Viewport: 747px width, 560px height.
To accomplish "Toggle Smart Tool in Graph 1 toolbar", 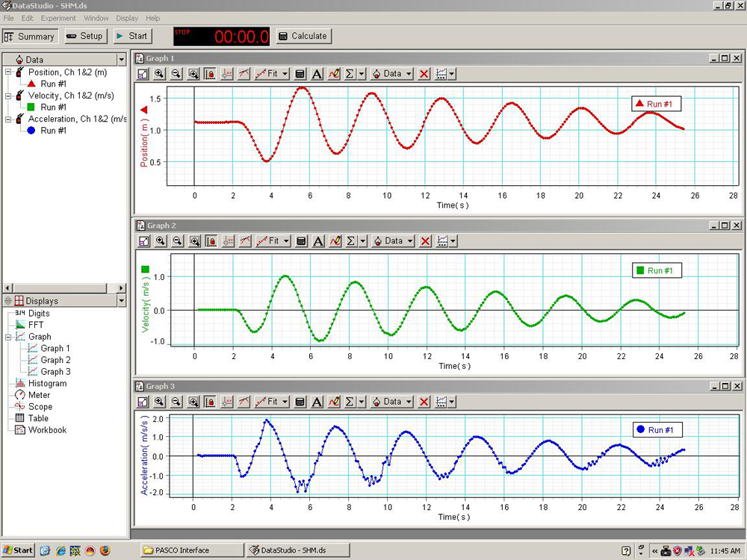I will coord(227,74).
